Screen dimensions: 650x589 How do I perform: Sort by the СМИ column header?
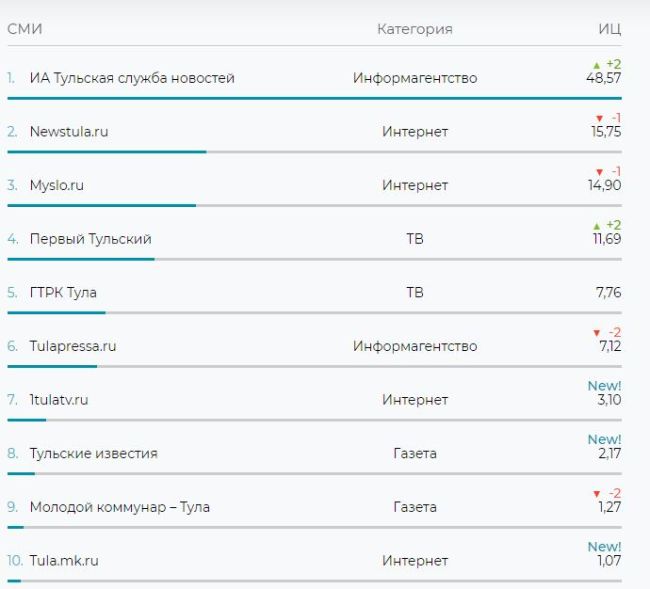pos(25,29)
